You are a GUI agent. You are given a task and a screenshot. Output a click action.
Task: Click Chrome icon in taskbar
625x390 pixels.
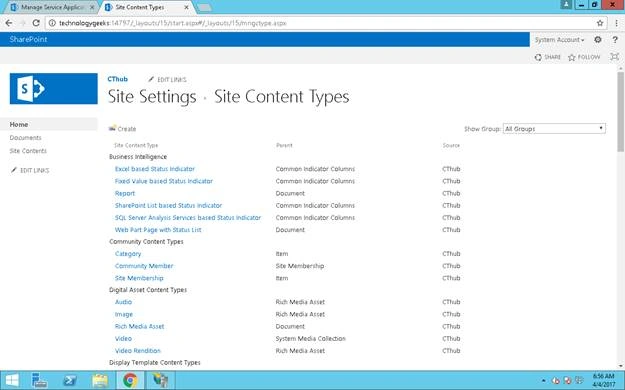pyautogui.click(x=130, y=380)
